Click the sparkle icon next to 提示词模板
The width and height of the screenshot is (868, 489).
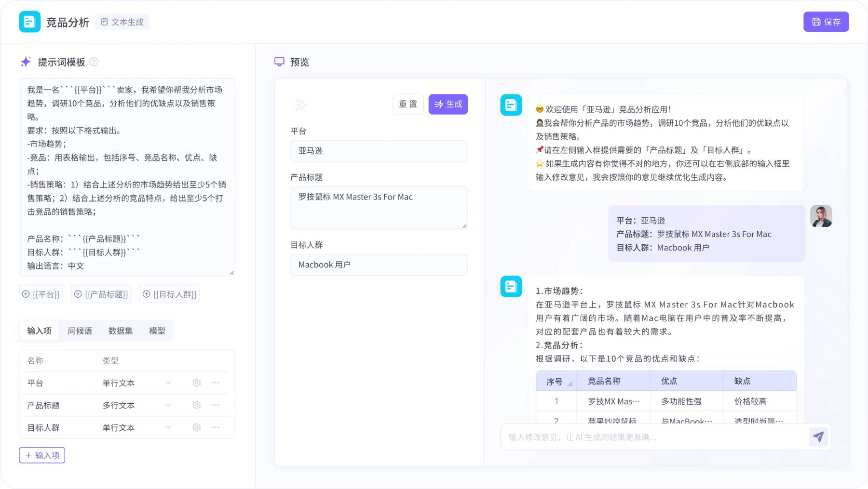(26, 62)
